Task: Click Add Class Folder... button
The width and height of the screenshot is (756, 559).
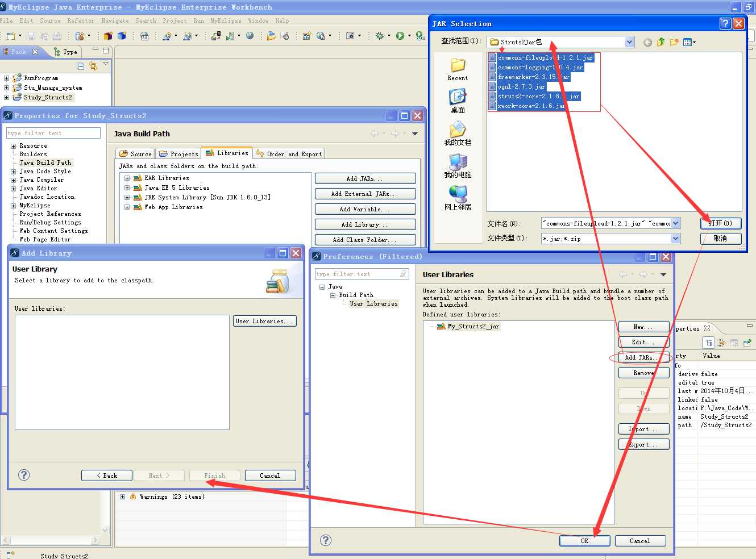Action: (x=365, y=240)
